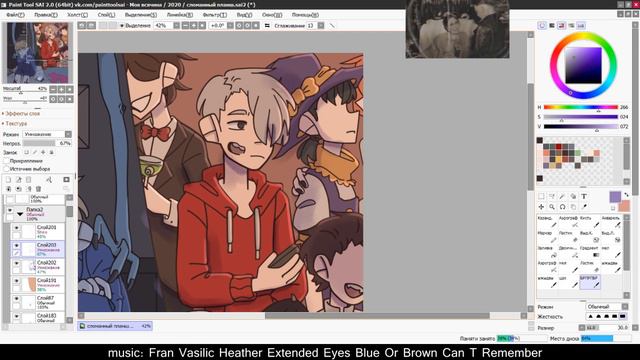
Task: Choose the Заливка bucket fill preset
Action: (547, 251)
